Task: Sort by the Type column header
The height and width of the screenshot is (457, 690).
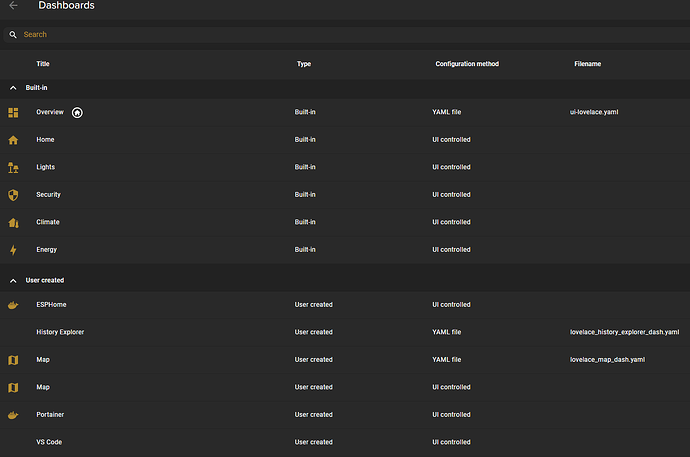Action: 304,64
